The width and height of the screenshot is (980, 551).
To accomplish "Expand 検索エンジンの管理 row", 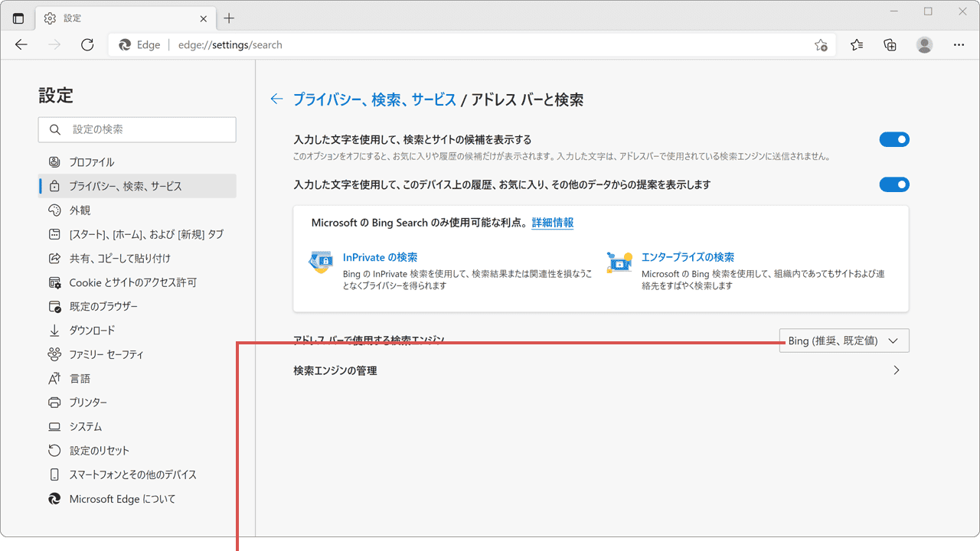I will point(601,370).
